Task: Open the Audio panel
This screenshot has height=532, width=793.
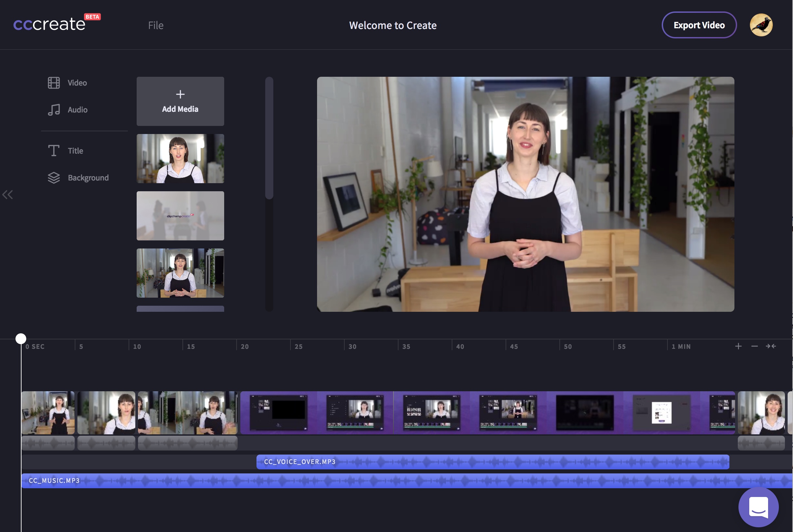Action: [77, 109]
